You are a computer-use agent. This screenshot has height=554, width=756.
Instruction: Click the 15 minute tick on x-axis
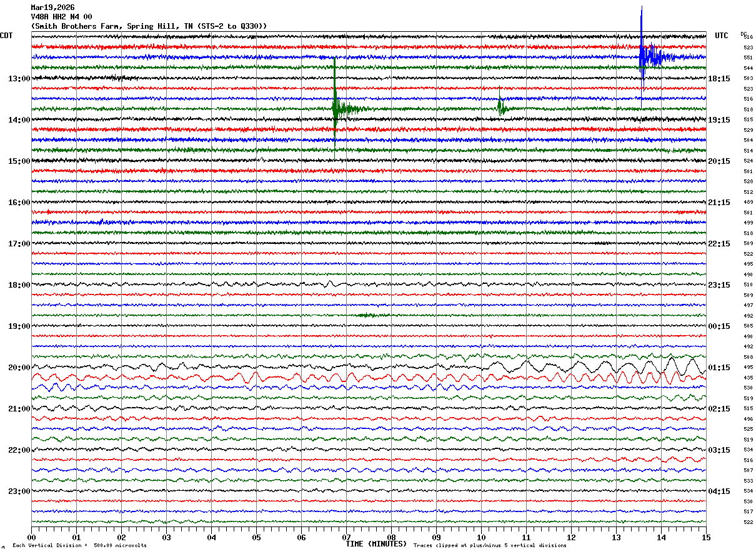pyautogui.click(x=705, y=538)
